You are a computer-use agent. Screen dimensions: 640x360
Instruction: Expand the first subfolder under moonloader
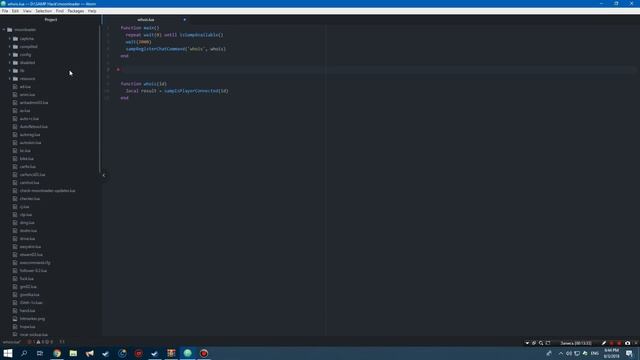click(10, 39)
